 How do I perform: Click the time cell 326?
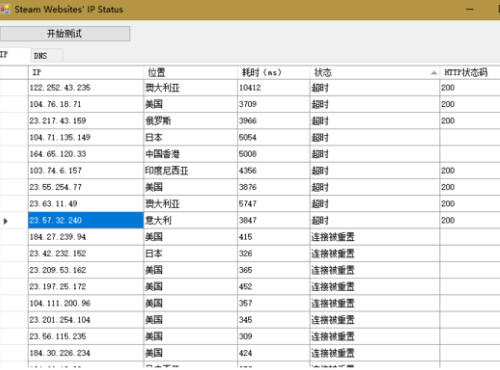(x=274, y=254)
